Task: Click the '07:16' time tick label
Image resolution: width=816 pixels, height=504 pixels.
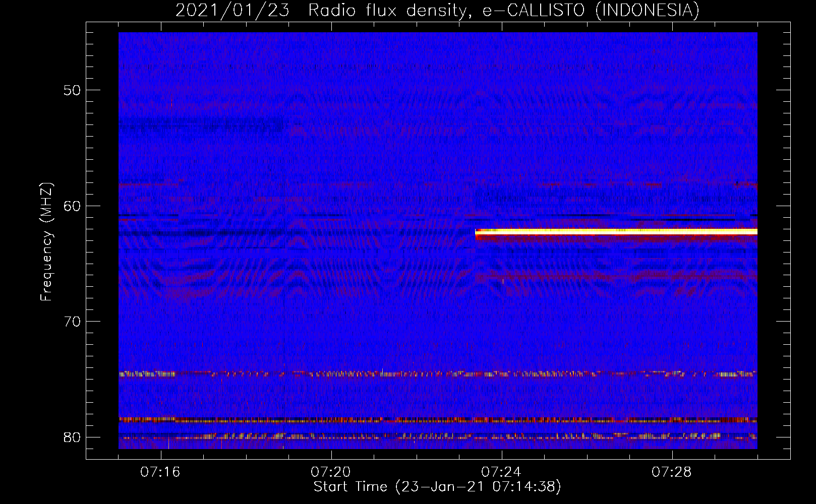Action: point(160,472)
